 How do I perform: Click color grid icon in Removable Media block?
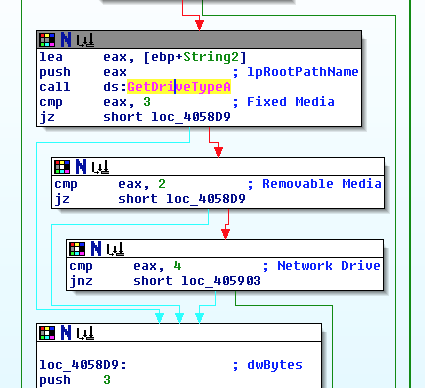pyautogui.click(x=62, y=167)
